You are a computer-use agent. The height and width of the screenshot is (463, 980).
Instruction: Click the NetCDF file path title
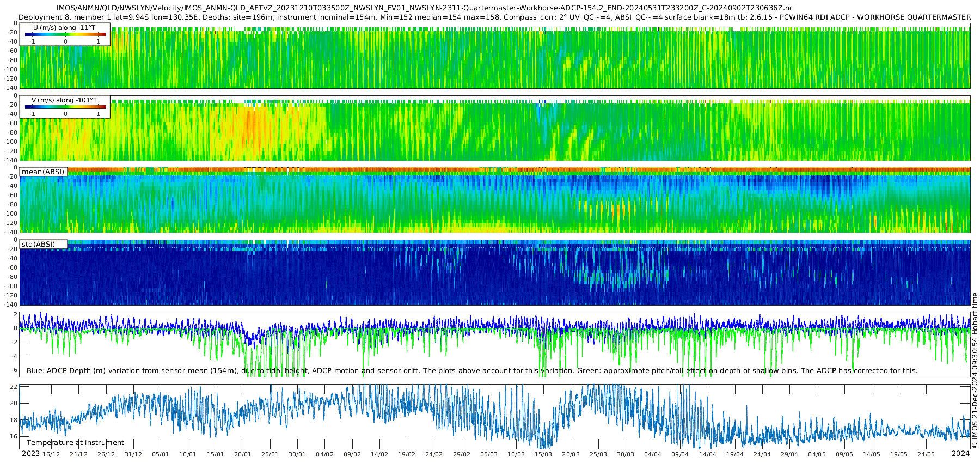pyautogui.click(x=425, y=8)
